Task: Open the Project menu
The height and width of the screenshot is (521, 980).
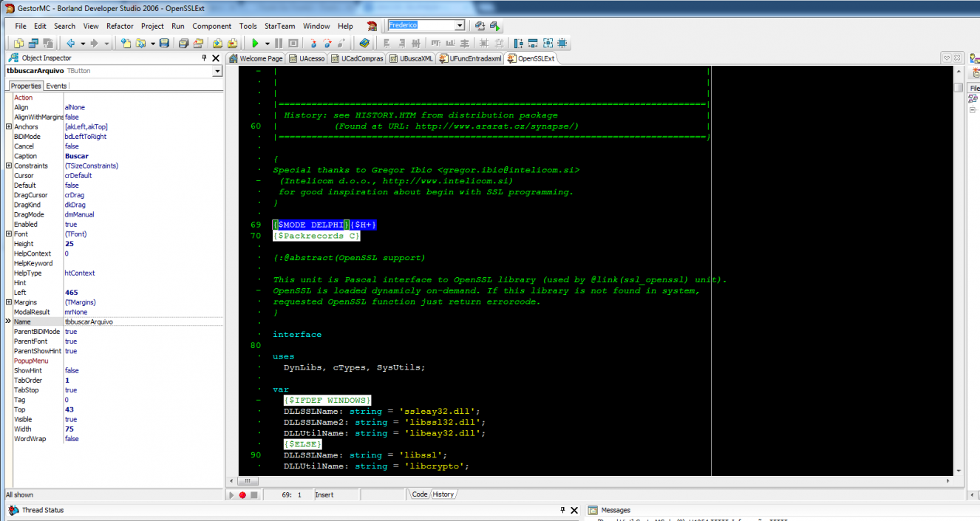Action: point(152,26)
